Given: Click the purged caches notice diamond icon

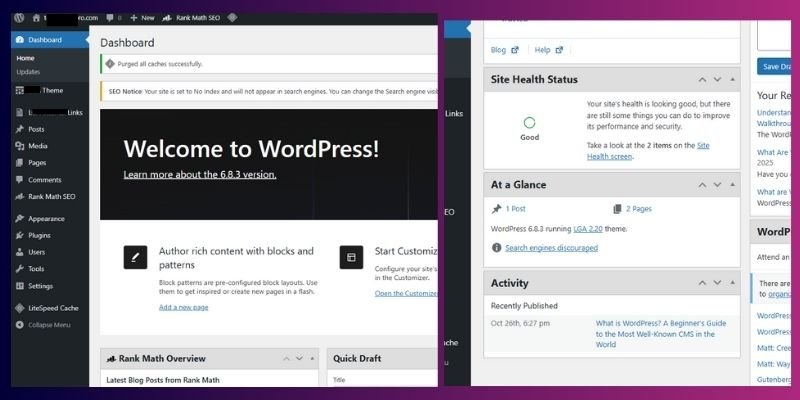Looking at the screenshot, I should click(110, 64).
